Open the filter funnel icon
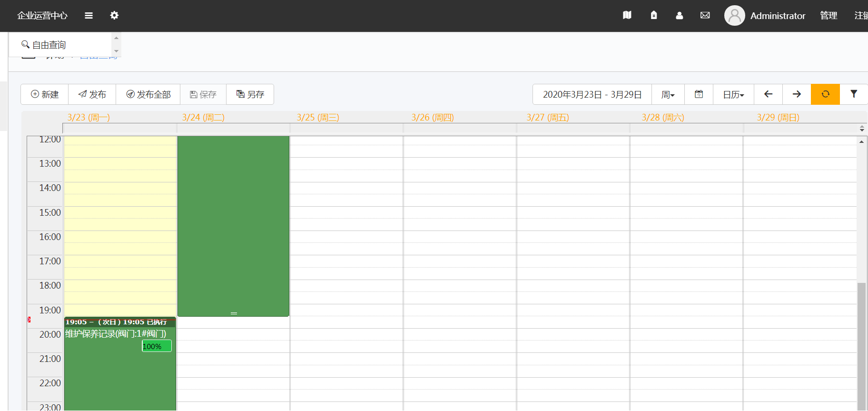Viewport: 868px width, 411px height. [854, 94]
